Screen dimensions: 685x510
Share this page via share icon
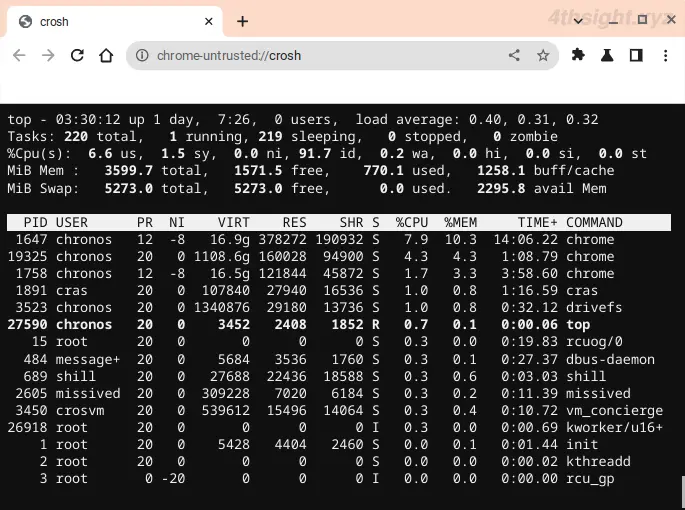click(514, 55)
